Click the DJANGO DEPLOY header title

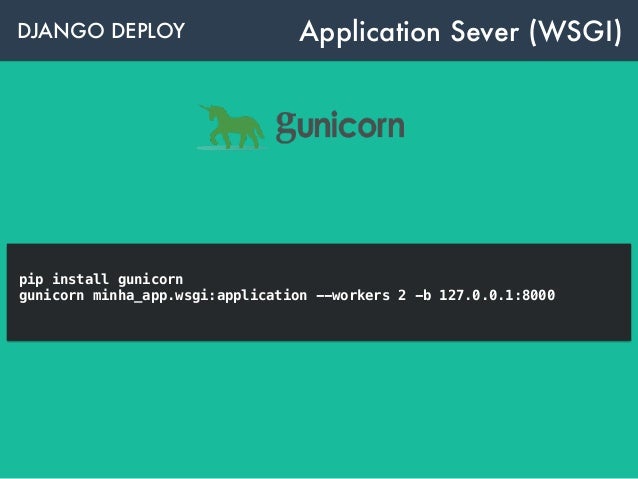pyautogui.click(x=101, y=31)
